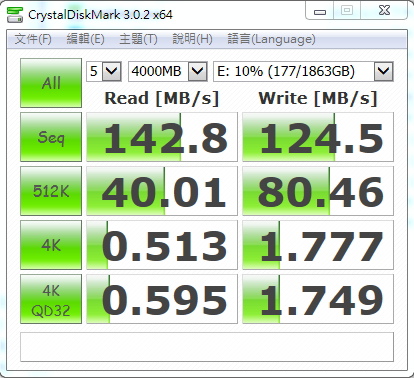Start the 4K QD32 benchmark test
Viewport: 414px width, 378px height.
[x=51, y=299]
